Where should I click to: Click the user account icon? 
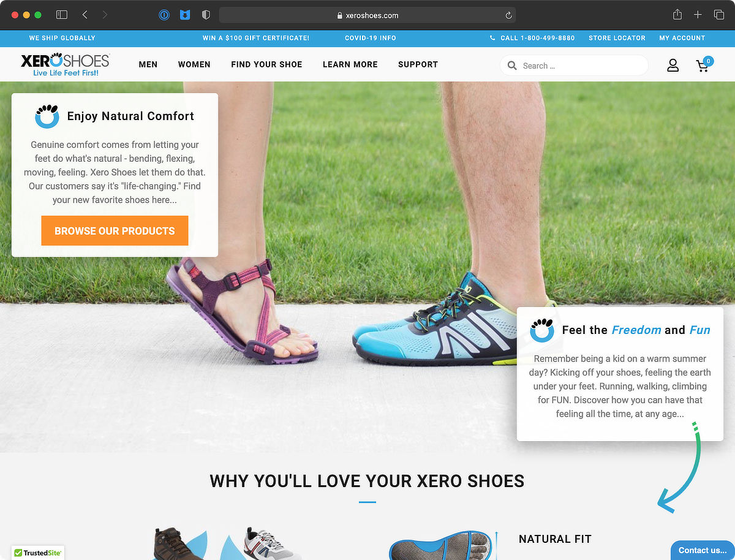673,65
